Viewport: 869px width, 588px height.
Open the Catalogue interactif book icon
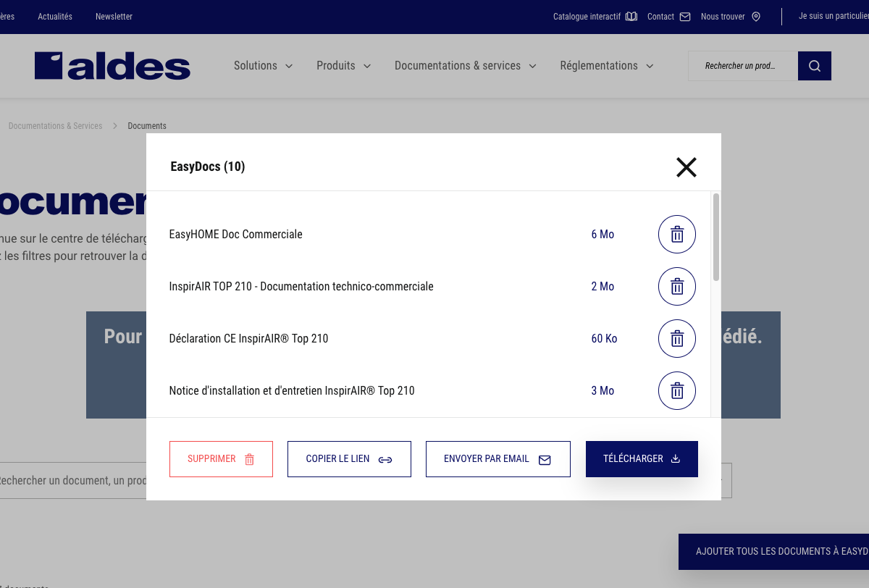point(630,16)
